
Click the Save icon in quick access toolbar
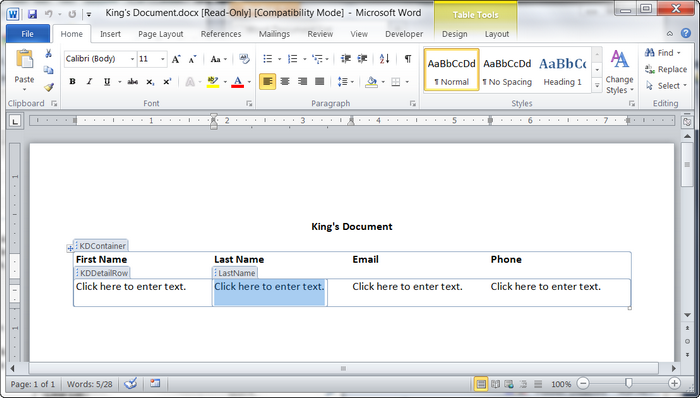(32, 14)
